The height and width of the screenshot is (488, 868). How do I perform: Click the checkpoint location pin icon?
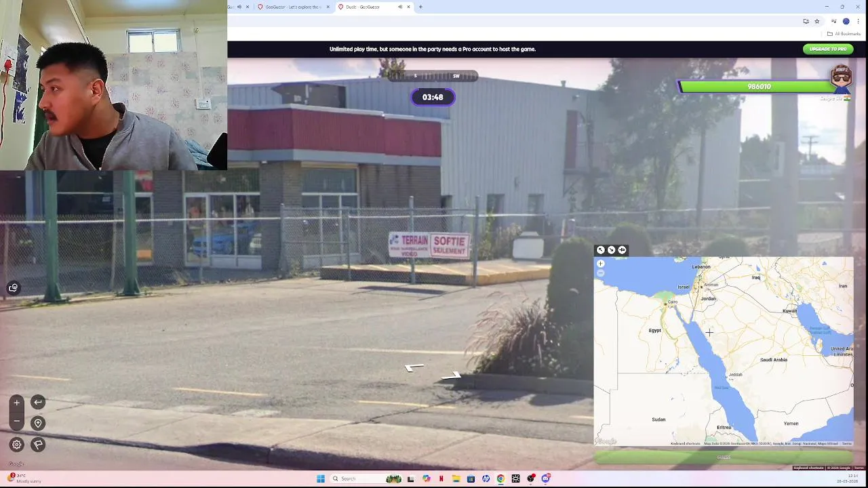[x=38, y=423]
